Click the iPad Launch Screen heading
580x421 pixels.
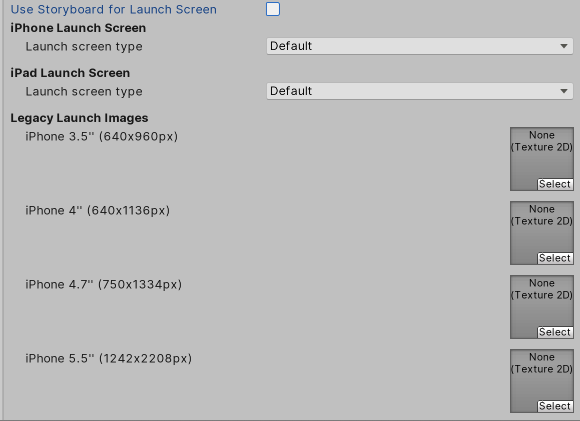pos(70,73)
